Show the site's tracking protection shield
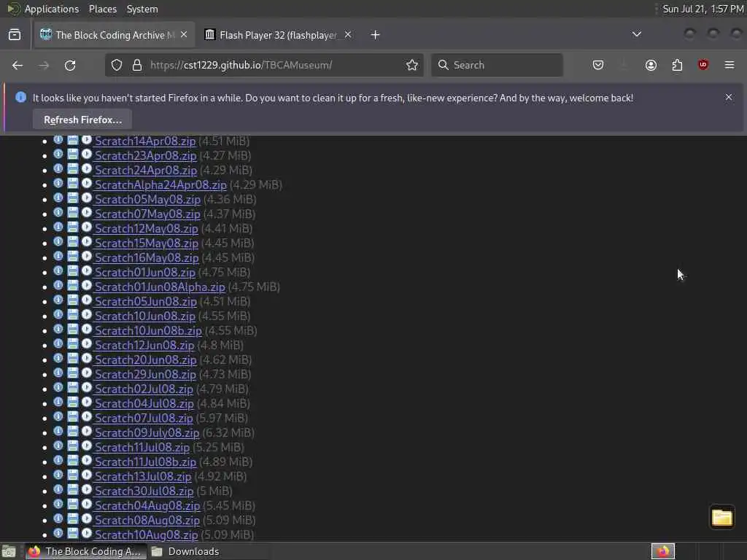This screenshot has width=747, height=560. pyautogui.click(x=117, y=65)
